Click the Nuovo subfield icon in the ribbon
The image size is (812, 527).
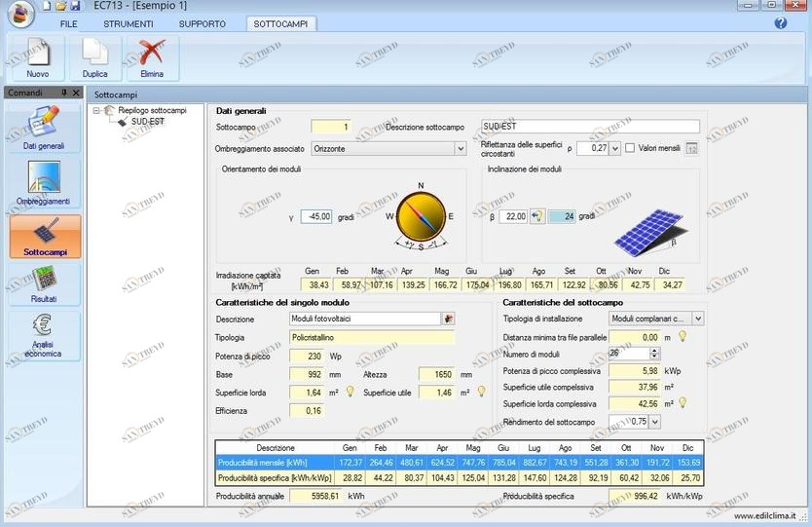coord(38,55)
